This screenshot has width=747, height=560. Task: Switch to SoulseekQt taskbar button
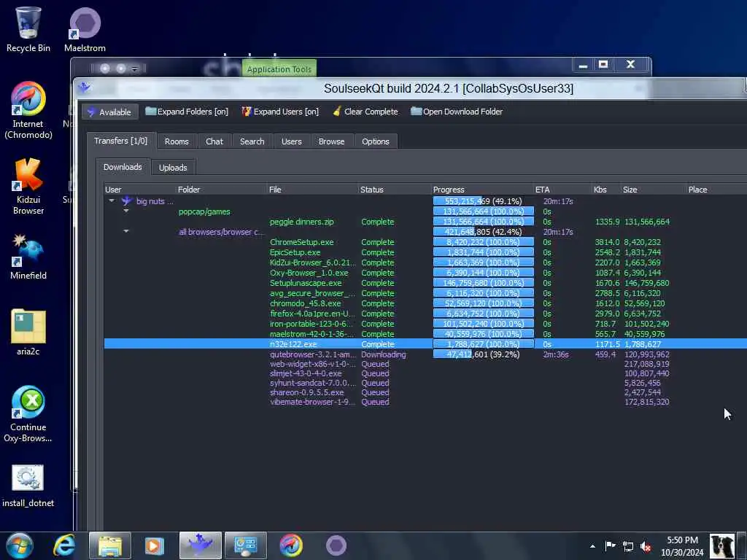point(200,545)
